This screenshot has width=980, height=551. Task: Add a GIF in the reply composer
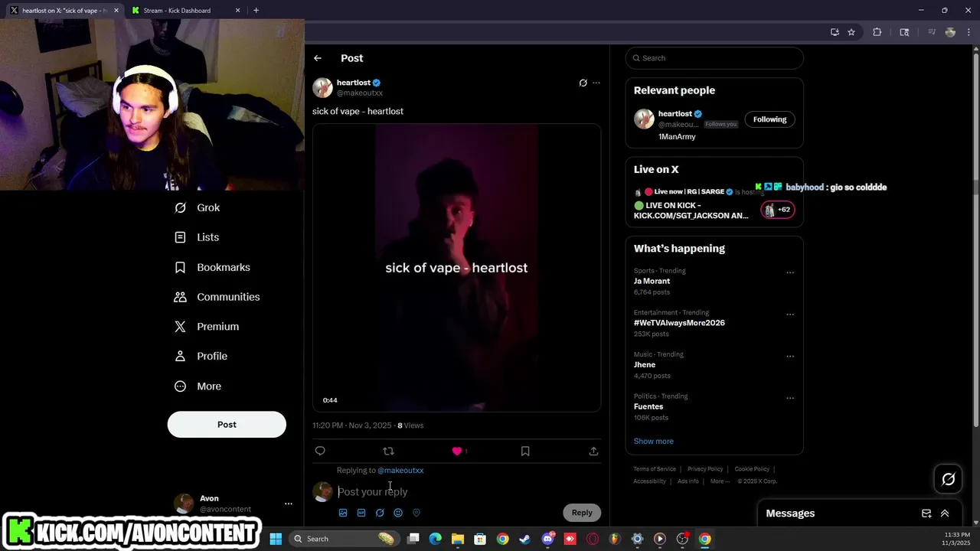pos(361,513)
